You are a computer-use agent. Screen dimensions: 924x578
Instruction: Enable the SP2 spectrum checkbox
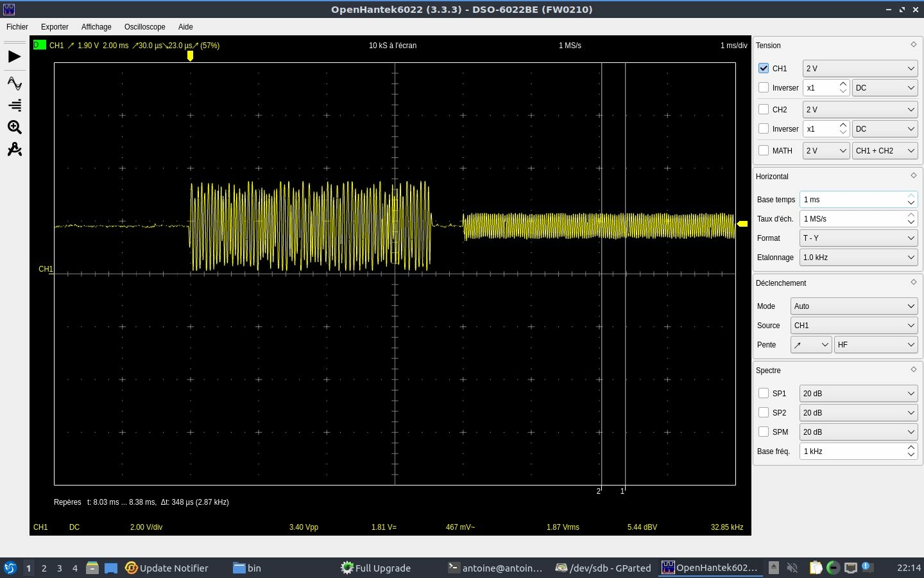764,412
